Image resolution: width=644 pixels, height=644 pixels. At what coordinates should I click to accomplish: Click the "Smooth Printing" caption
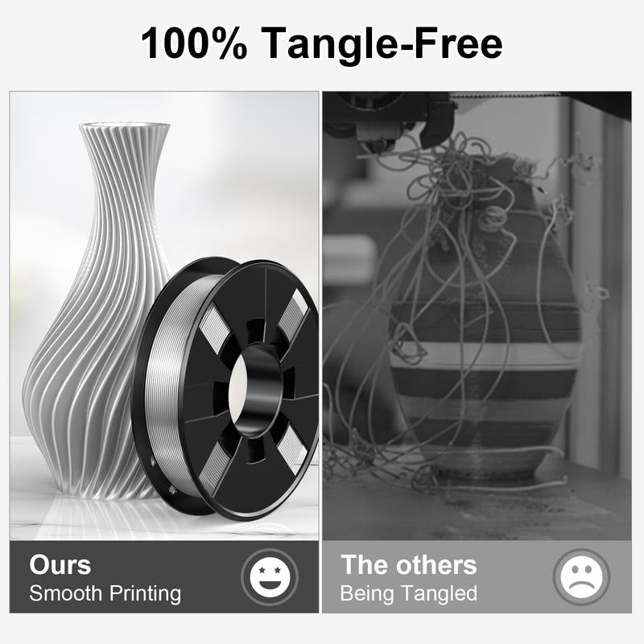click(x=105, y=593)
